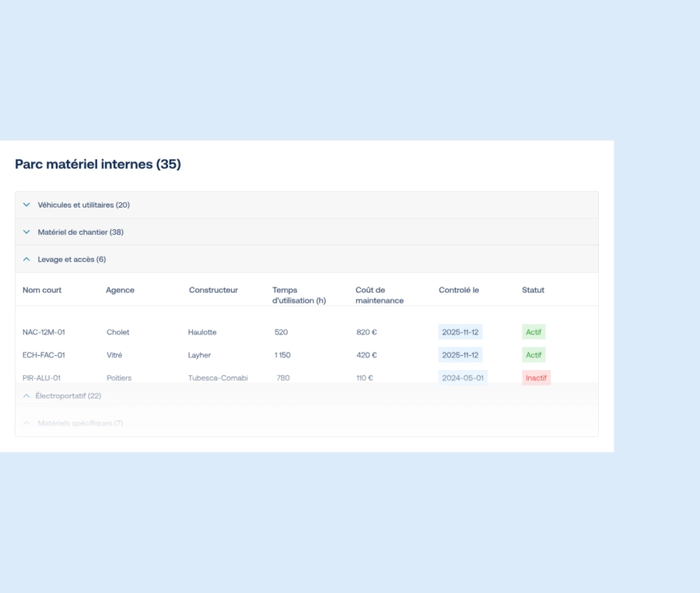Screen dimensions: 700x593
Task: Click the red Inactif status badge
Action: point(536,378)
